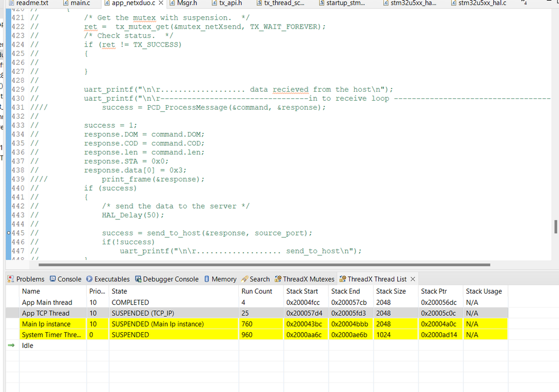Select the App TCP Thread row

tap(257, 313)
